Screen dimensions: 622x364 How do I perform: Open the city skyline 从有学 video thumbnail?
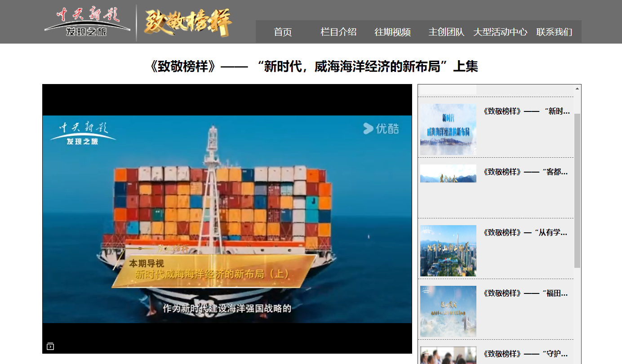448,251
